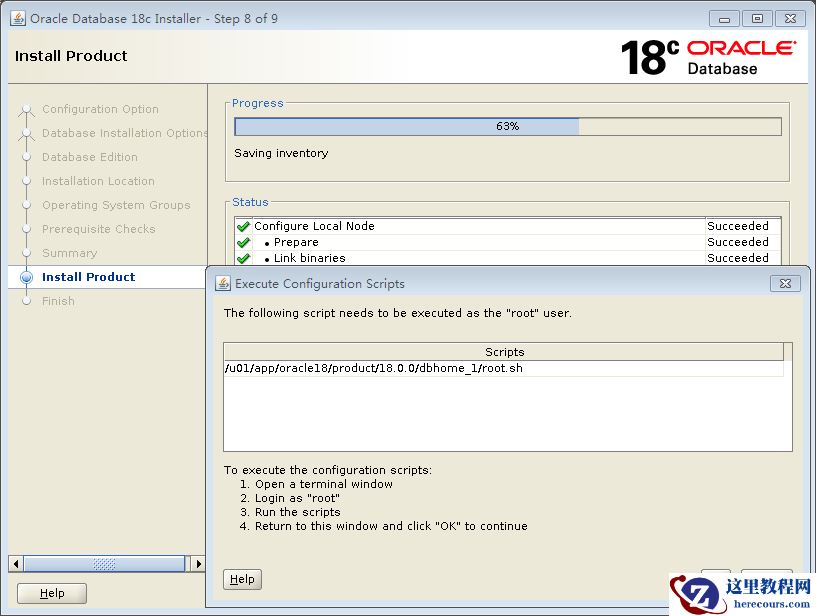Select the Finish step
This screenshot has width=816, height=616.
[x=58, y=301]
